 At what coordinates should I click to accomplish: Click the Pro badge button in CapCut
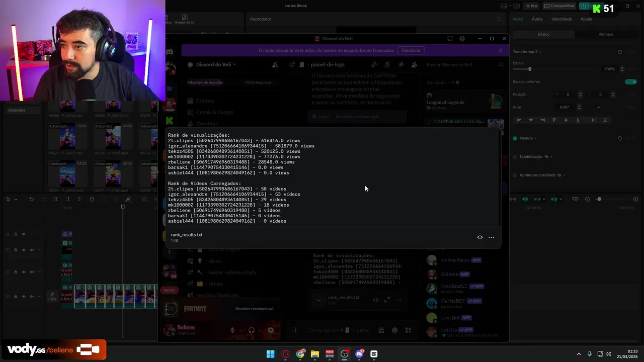[531, 6]
